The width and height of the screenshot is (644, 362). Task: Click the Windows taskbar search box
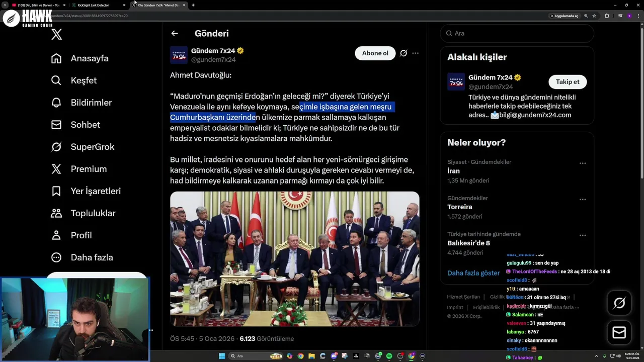(255, 356)
